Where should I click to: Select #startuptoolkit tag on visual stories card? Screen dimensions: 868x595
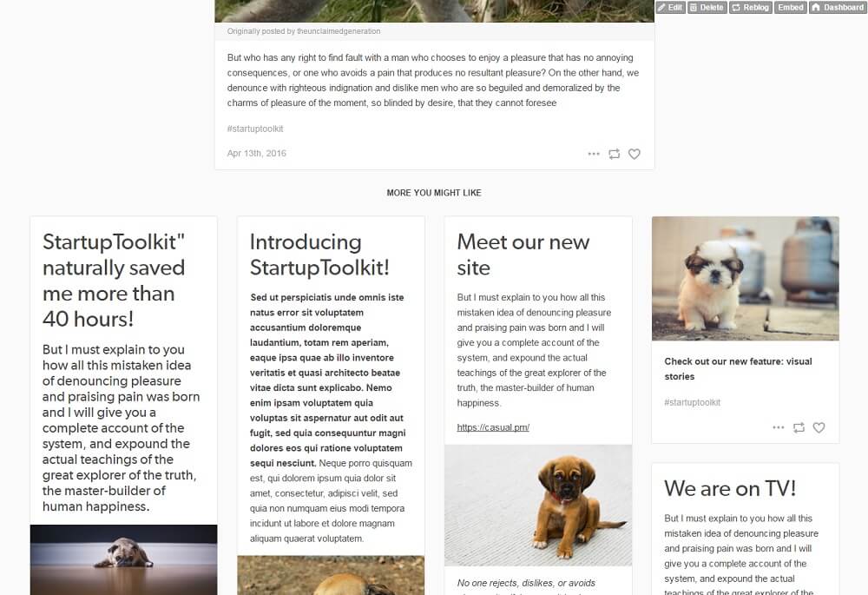coord(692,402)
